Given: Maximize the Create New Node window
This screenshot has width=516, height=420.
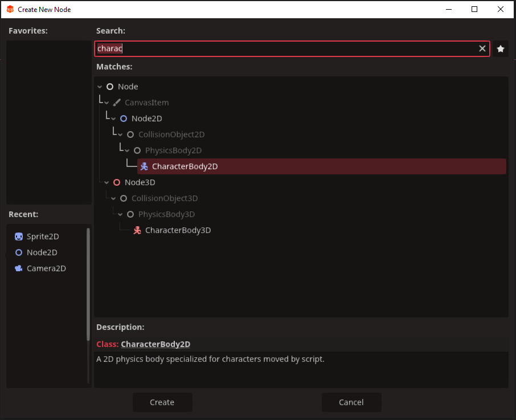Looking at the screenshot, I should 474,9.
